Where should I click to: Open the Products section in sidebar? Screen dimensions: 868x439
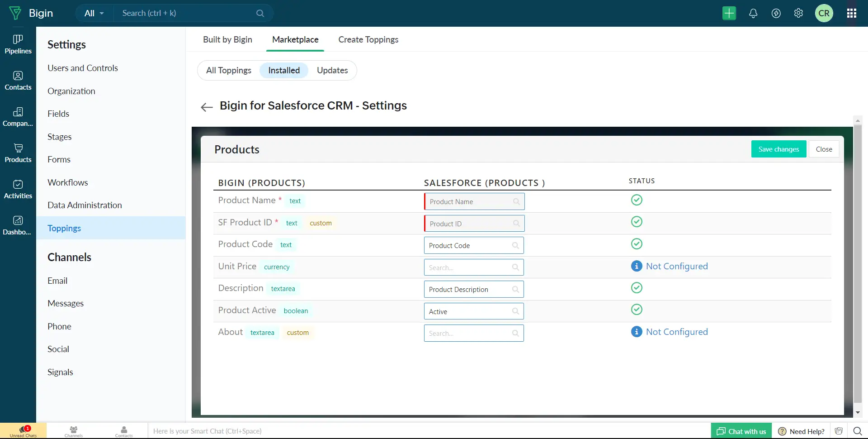coord(17,153)
